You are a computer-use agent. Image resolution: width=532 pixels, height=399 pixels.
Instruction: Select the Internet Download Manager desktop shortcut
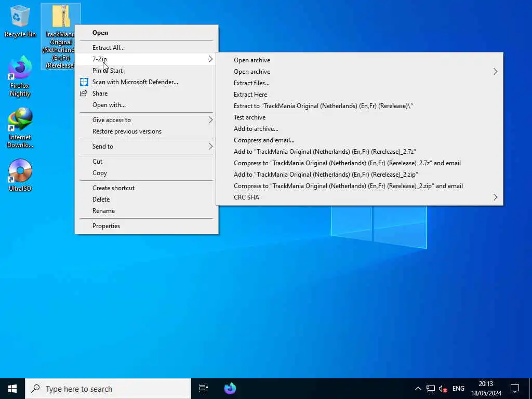pos(20,128)
